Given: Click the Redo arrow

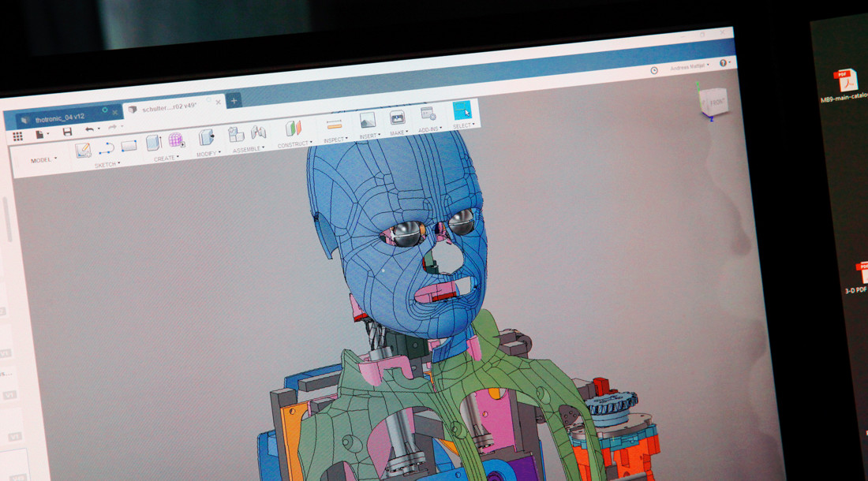Looking at the screenshot, I should [x=112, y=127].
